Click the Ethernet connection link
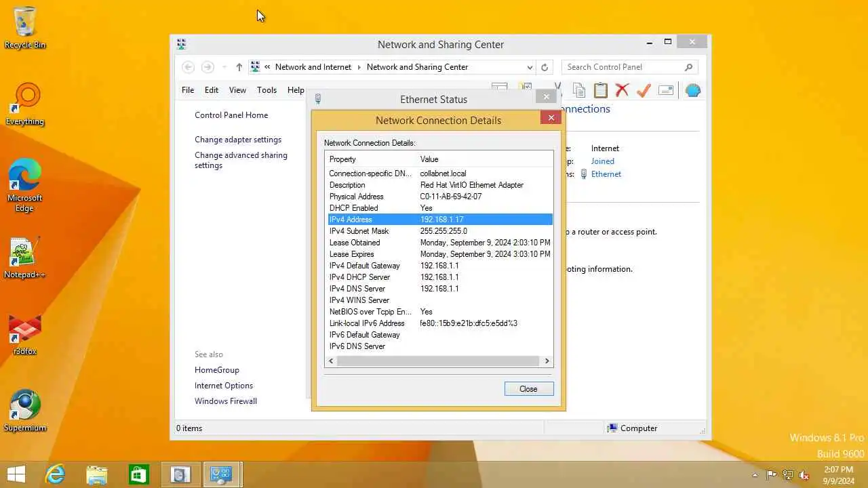Viewport: 868px width, 488px height. pyautogui.click(x=606, y=174)
